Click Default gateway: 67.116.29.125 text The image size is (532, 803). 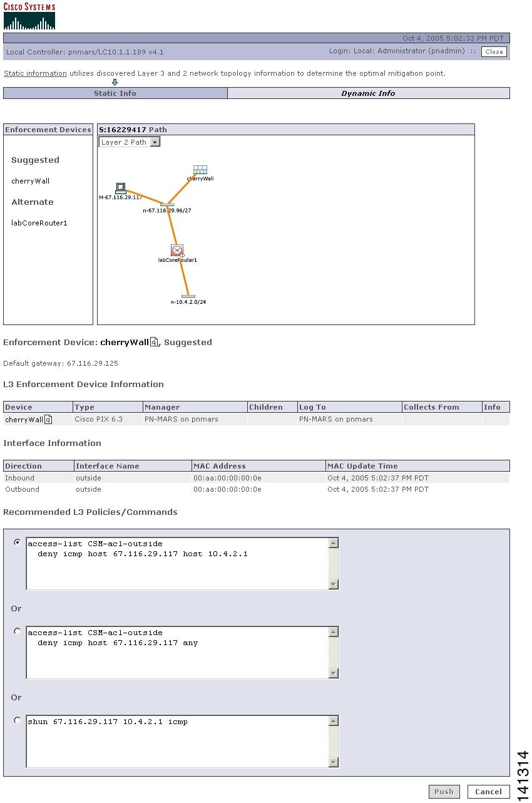point(61,363)
